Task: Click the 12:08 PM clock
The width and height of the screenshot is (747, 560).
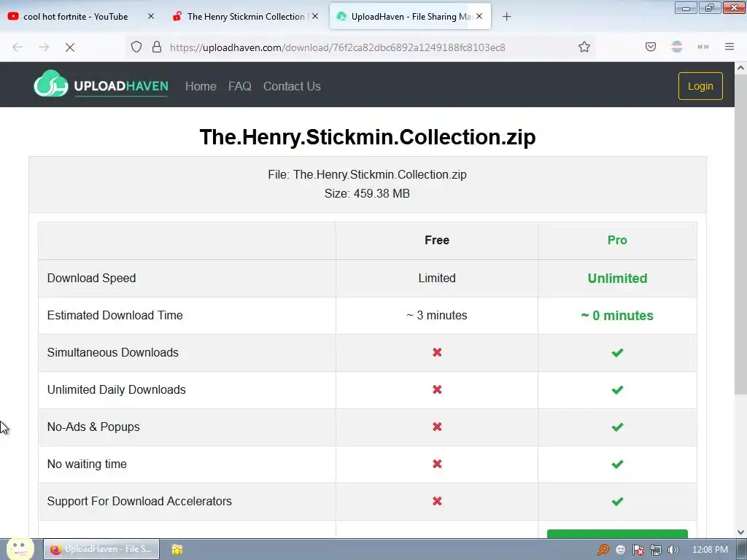Action: pyautogui.click(x=710, y=550)
